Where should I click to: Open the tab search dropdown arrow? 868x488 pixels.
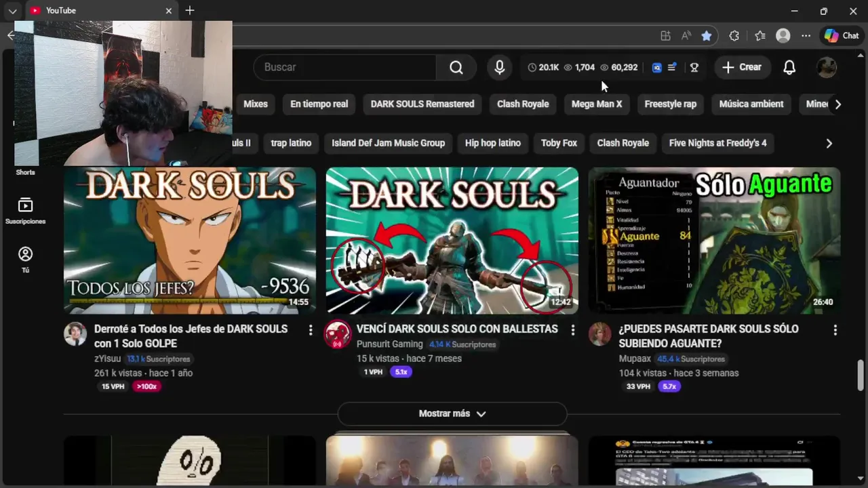12,11
